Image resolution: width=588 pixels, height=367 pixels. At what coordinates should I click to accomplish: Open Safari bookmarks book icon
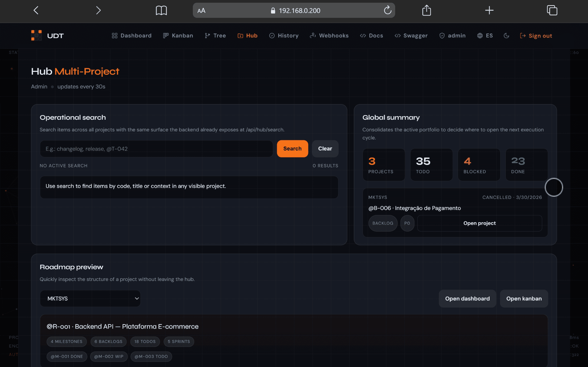pyautogui.click(x=161, y=11)
